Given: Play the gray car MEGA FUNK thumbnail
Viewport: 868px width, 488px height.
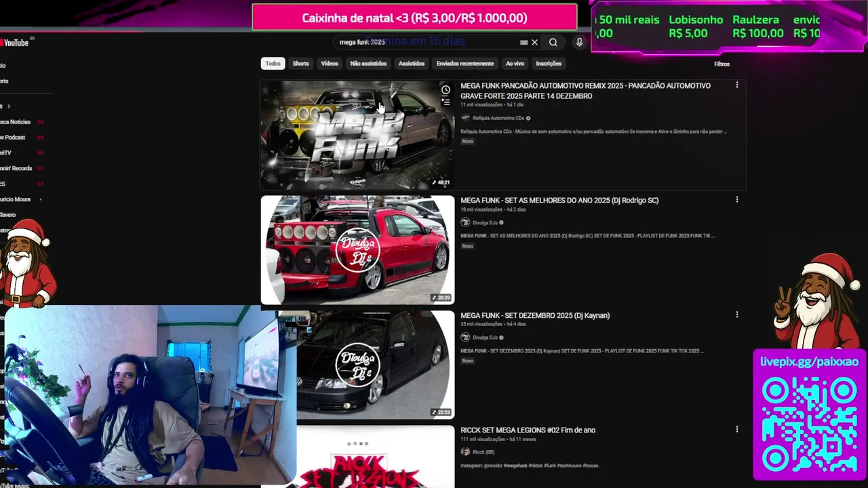Looking at the screenshot, I should (x=357, y=135).
